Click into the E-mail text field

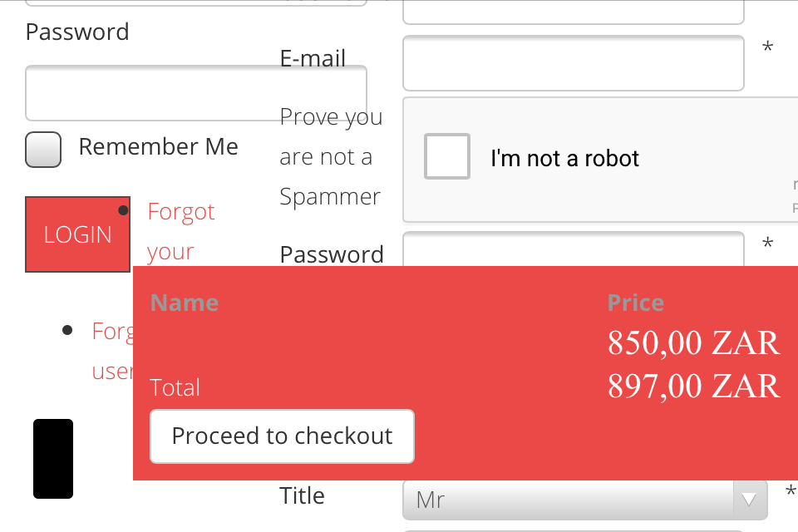[573, 63]
